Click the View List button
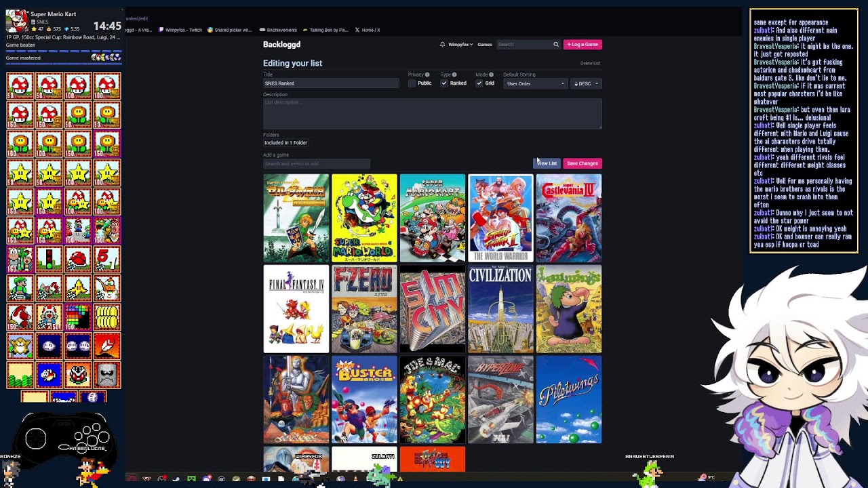 [x=547, y=163]
